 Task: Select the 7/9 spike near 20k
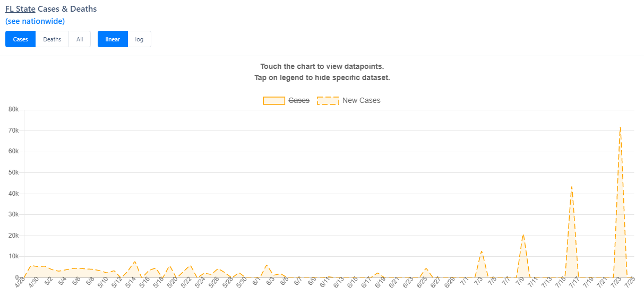(x=523, y=234)
